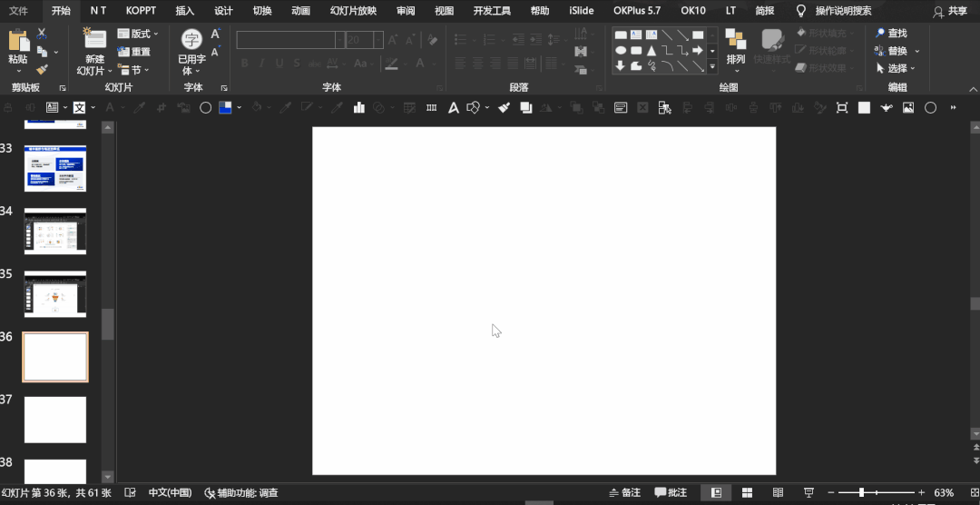Click the three-columns icon in quick toolbar

point(431,108)
